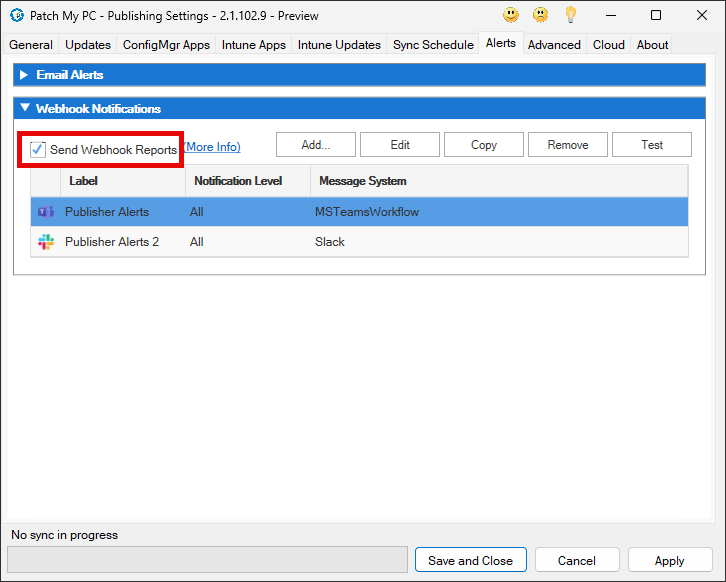Switch to Sync Schedule tab
The height and width of the screenshot is (582, 726).
click(433, 45)
